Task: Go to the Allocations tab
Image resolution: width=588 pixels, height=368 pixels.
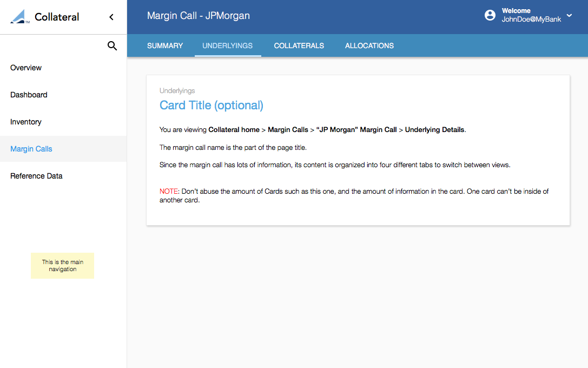Action: coord(369,45)
